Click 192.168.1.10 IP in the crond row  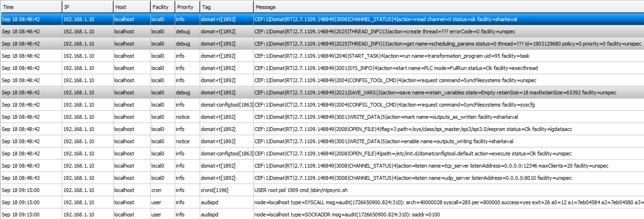click(79, 190)
